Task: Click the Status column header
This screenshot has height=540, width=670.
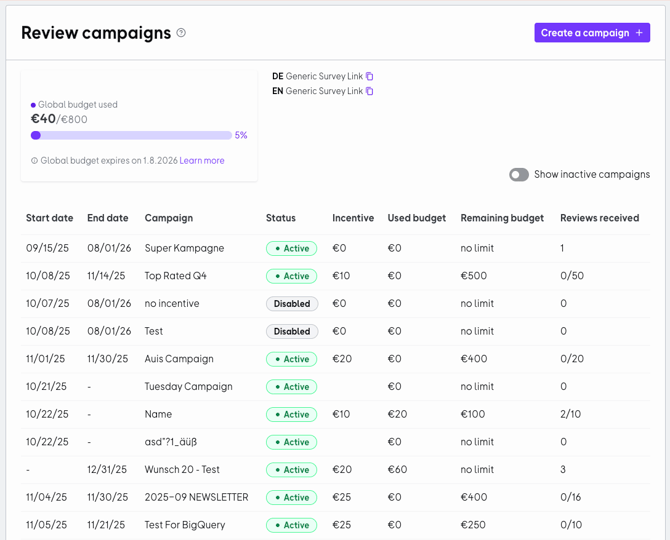Action: pyautogui.click(x=280, y=218)
